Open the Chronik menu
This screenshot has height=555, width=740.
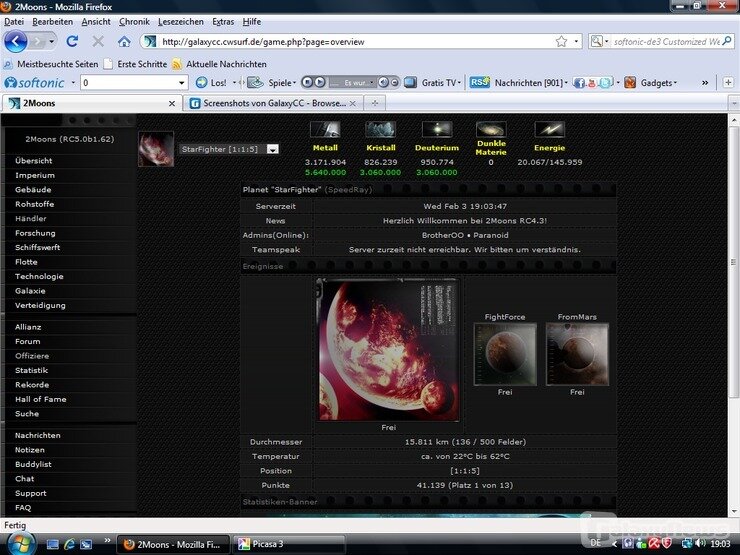[x=134, y=22]
